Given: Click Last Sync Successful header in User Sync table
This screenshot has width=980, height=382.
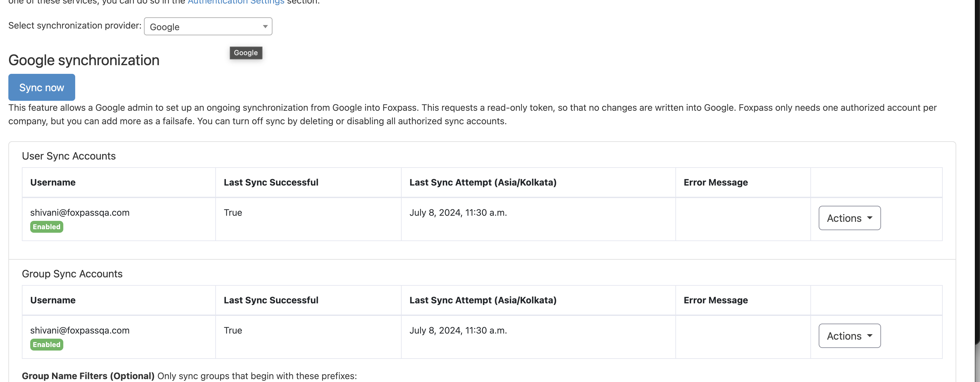Looking at the screenshot, I should (271, 182).
